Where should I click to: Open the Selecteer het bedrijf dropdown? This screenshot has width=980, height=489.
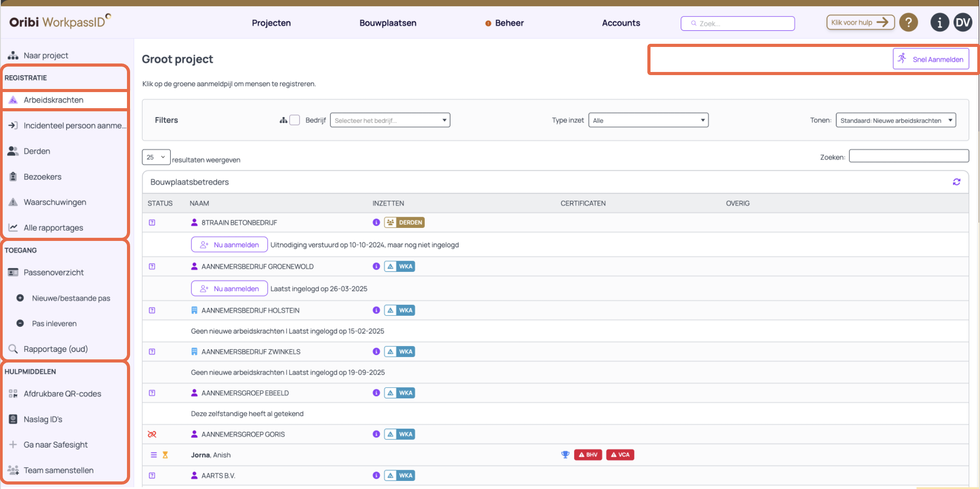coord(390,120)
